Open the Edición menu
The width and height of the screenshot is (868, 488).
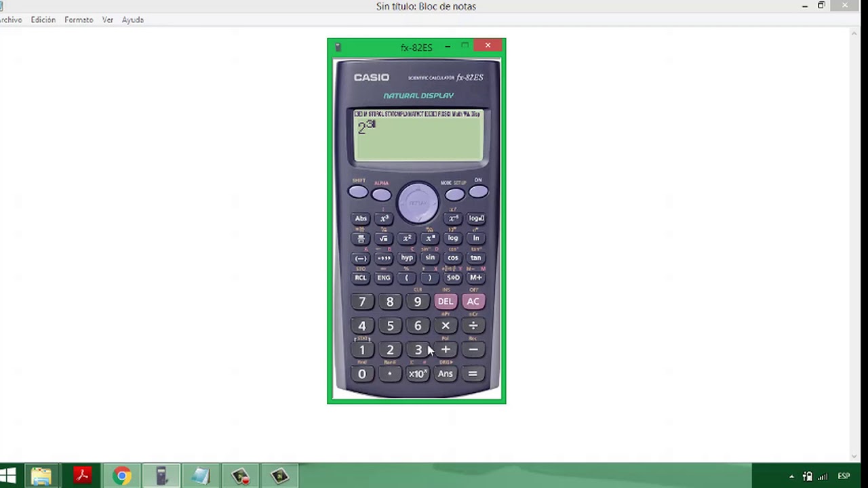(x=43, y=20)
